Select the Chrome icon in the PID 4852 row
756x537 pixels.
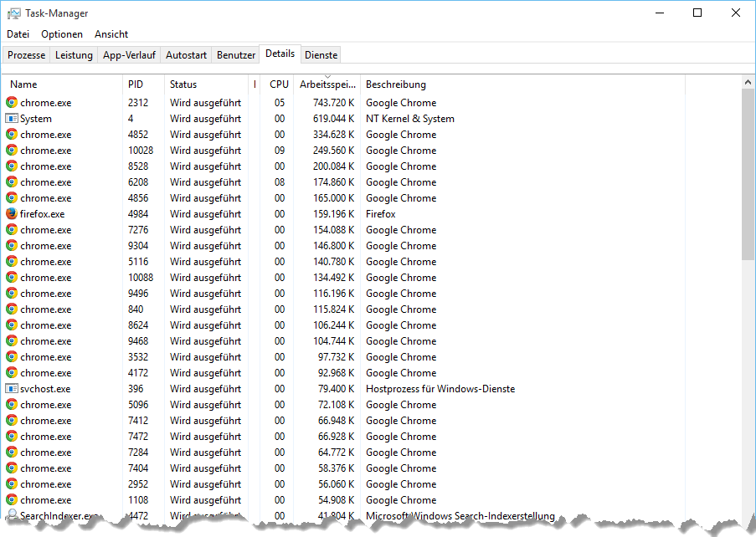pyautogui.click(x=12, y=134)
